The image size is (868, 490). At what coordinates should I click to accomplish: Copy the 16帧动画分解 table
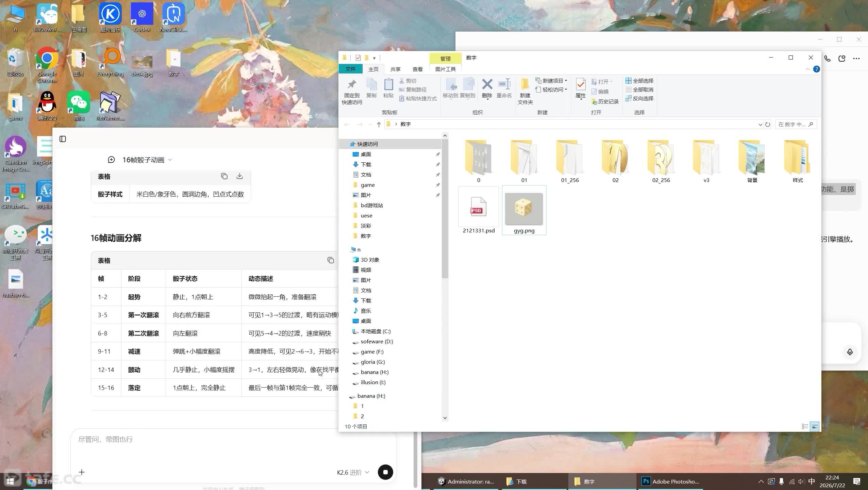pyautogui.click(x=331, y=260)
